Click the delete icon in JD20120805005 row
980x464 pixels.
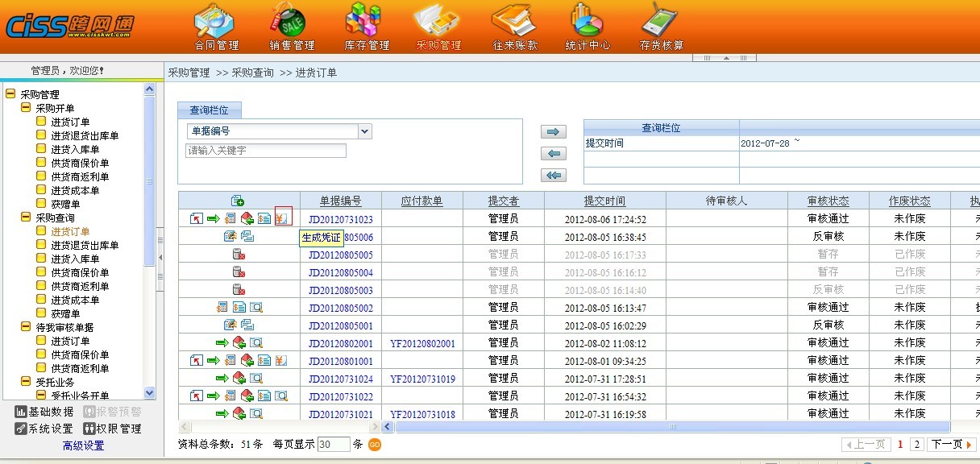point(238,255)
